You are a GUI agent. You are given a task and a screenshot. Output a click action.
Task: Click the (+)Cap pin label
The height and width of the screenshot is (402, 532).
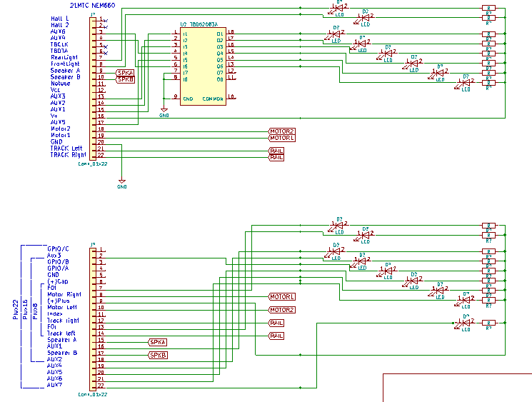(x=58, y=281)
